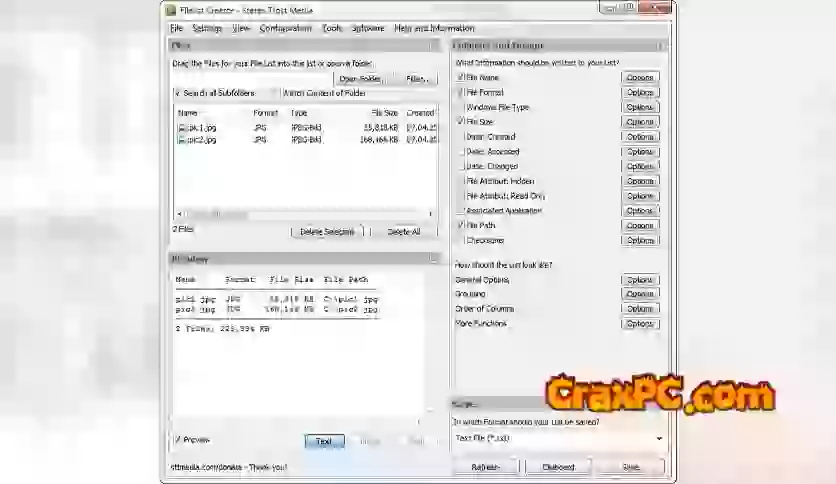The width and height of the screenshot is (836, 484).
Task: Enable the Windows File Type checkbox
Action: pos(461,107)
